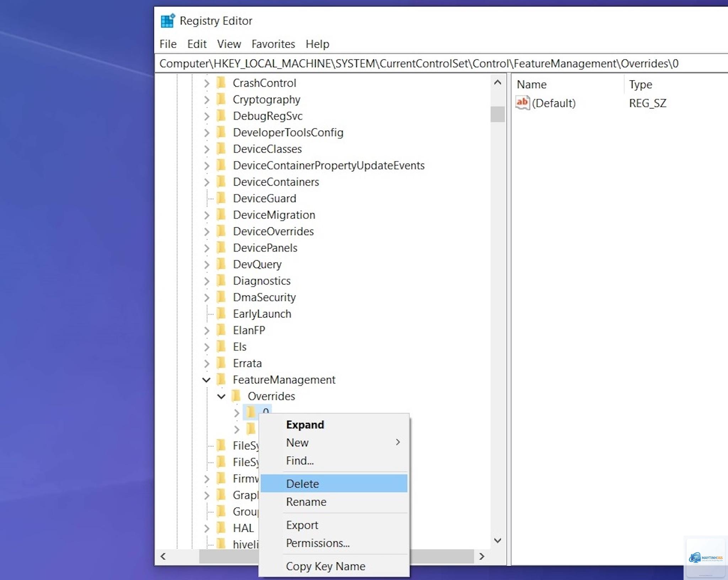Choose Export from the context menu
The height and width of the screenshot is (580, 728).
(x=334, y=525)
